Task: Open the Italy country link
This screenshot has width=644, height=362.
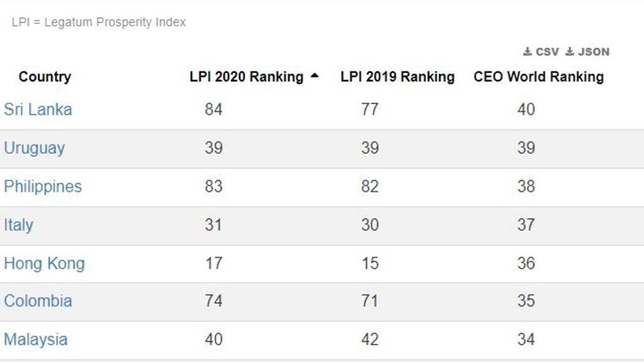Action: pos(18,226)
